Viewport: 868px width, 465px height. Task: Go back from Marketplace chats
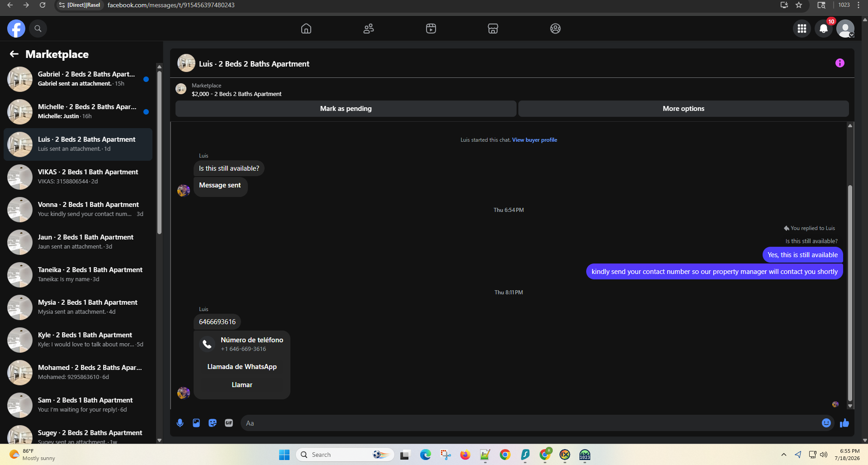[14, 54]
